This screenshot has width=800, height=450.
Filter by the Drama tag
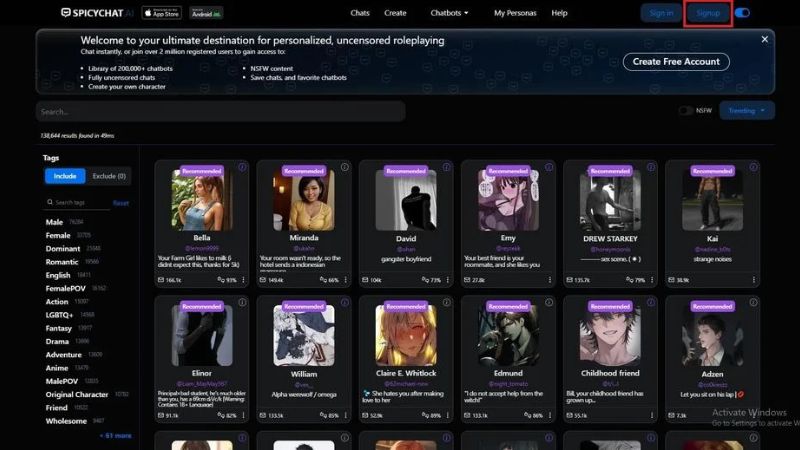[x=57, y=341]
